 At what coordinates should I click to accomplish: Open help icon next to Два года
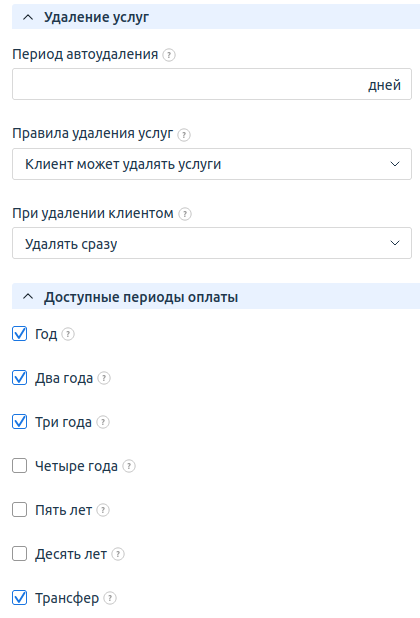tap(104, 378)
